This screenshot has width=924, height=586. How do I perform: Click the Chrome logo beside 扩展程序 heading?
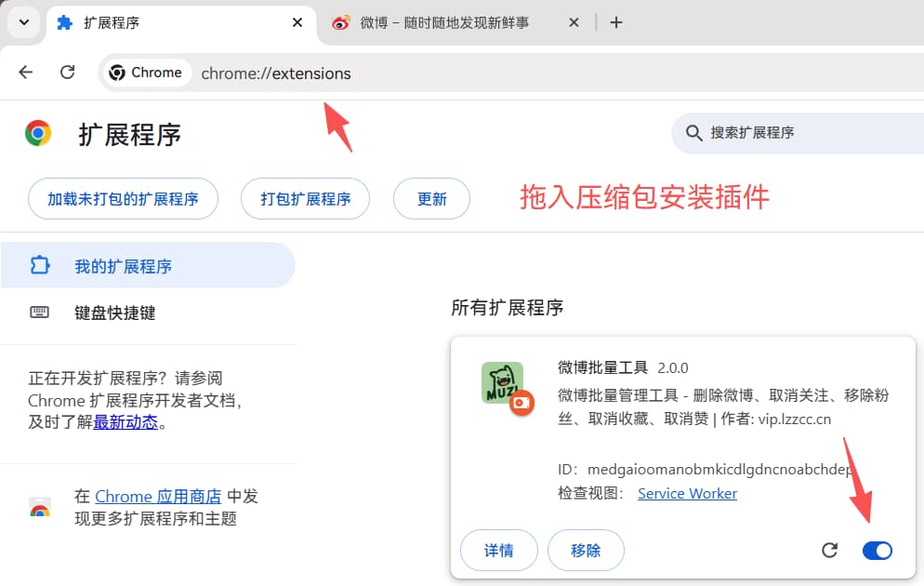click(38, 134)
